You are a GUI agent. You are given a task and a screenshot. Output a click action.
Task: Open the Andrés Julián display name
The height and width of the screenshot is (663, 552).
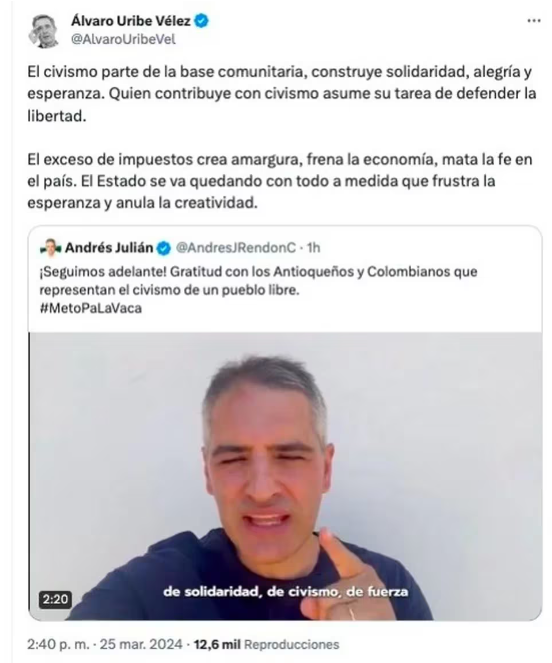pyautogui.click(x=109, y=248)
